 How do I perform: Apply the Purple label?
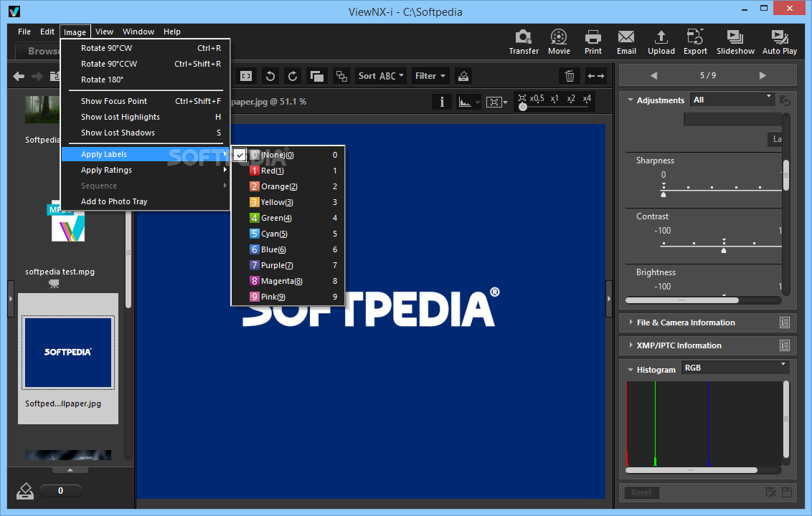tap(288, 265)
